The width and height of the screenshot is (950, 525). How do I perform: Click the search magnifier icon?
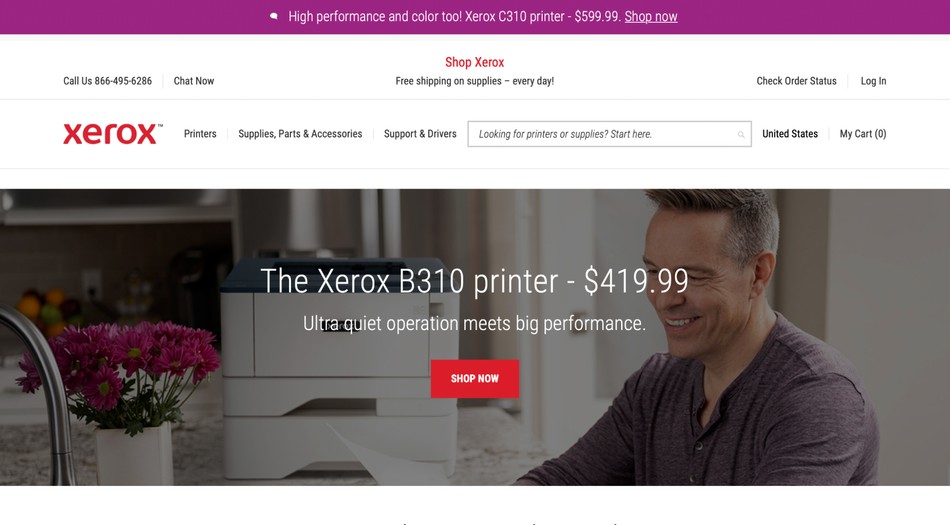pyautogui.click(x=740, y=134)
